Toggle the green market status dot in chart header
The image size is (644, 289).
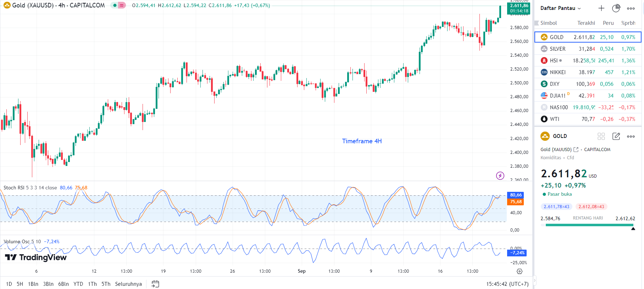(115, 5)
